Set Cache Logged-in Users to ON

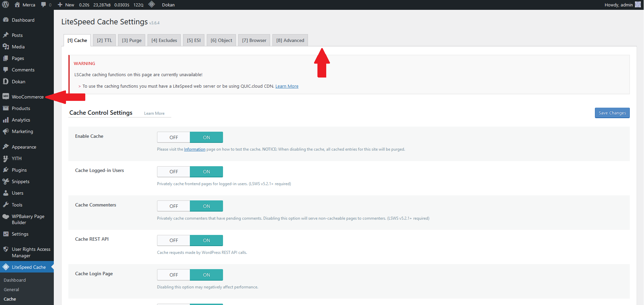click(206, 172)
